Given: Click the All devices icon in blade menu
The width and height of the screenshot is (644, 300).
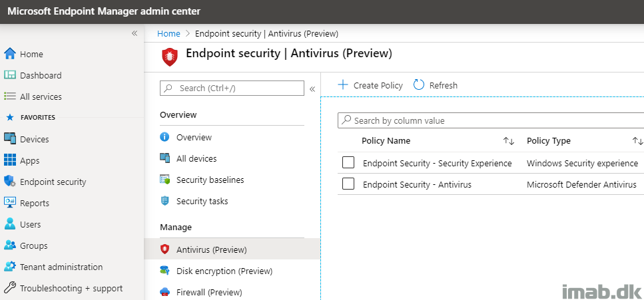Looking at the screenshot, I should click(x=164, y=158).
